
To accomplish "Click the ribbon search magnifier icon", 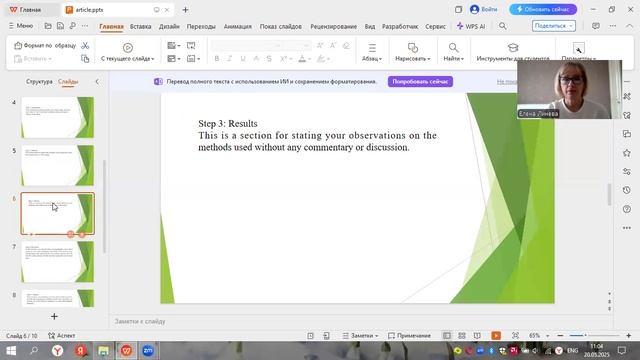I will (502, 26).
